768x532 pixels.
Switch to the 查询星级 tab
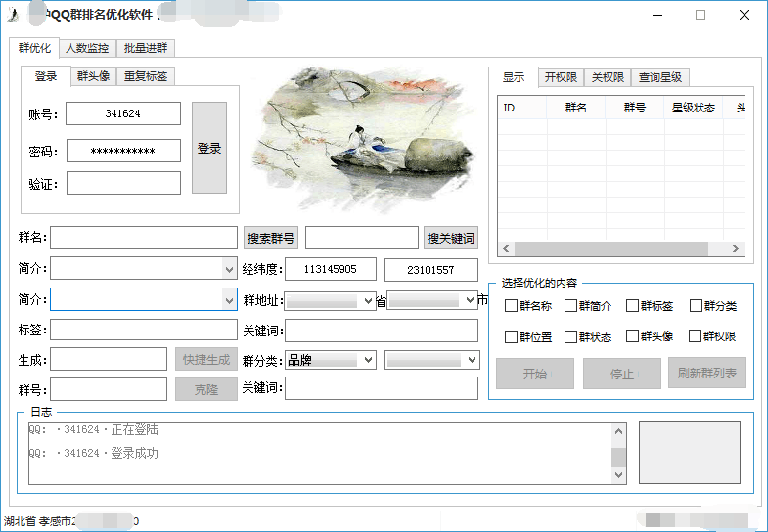pyautogui.click(x=659, y=77)
